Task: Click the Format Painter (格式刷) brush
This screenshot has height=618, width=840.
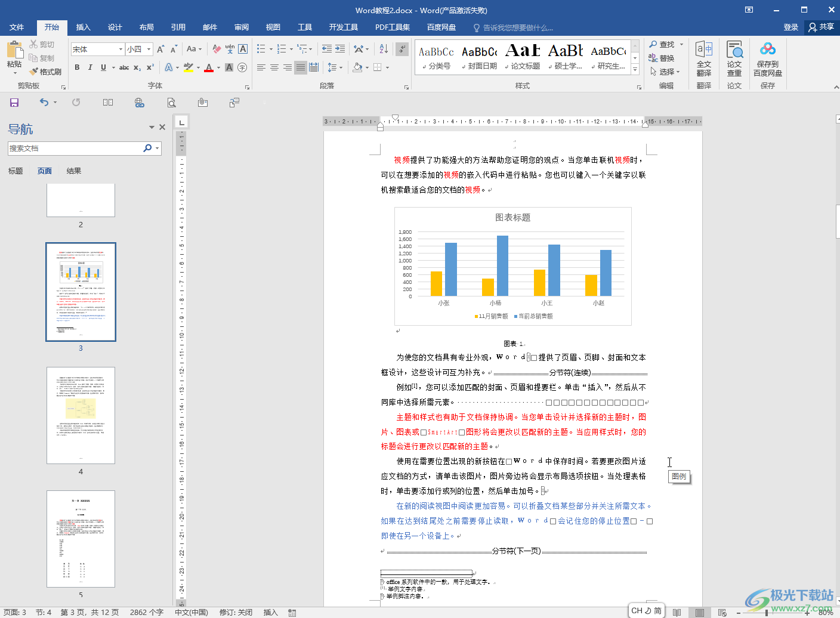Action: click(45, 72)
